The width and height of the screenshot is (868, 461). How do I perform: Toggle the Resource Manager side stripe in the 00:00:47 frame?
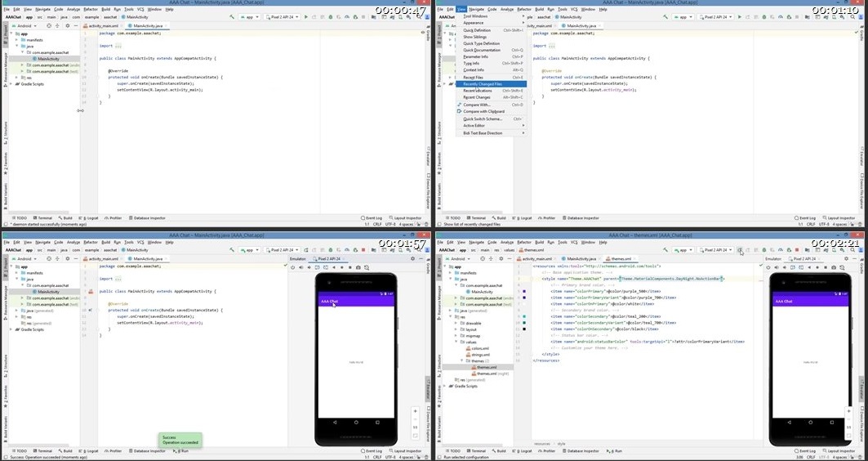pyautogui.click(x=6, y=69)
